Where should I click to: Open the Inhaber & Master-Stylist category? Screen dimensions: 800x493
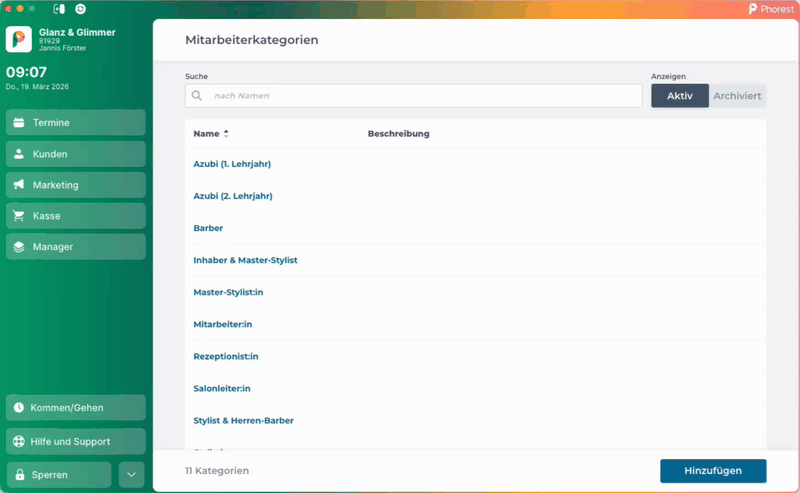coord(245,260)
